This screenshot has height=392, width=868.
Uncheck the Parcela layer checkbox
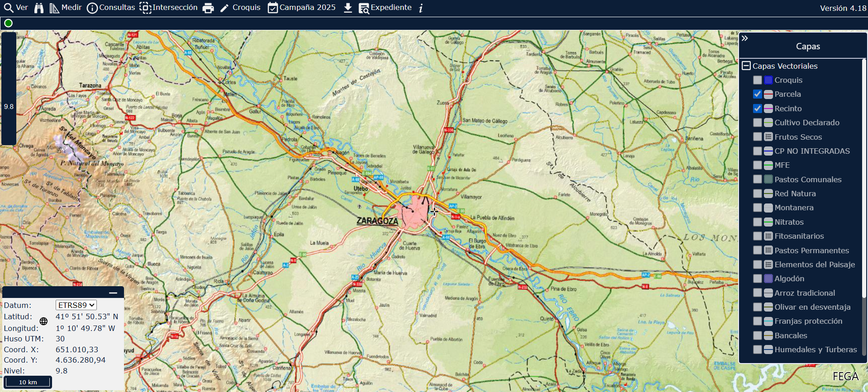pyautogui.click(x=757, y=94)
